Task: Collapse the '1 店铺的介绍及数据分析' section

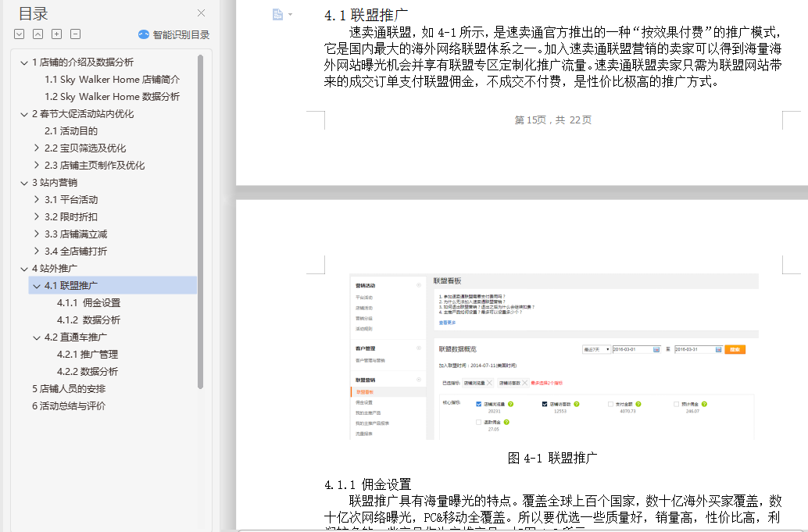Action: tap(23, 62)
